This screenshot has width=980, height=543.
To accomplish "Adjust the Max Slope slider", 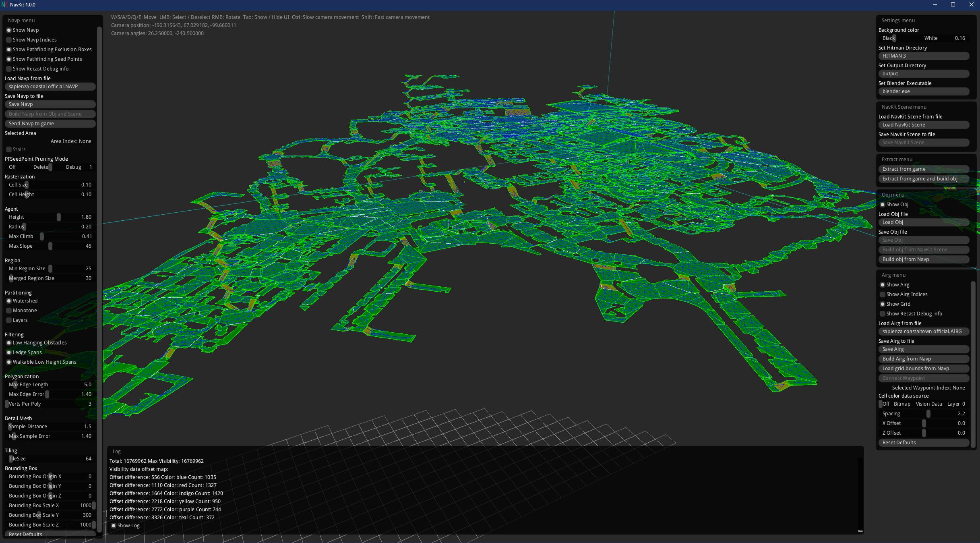I will point(50,246).
